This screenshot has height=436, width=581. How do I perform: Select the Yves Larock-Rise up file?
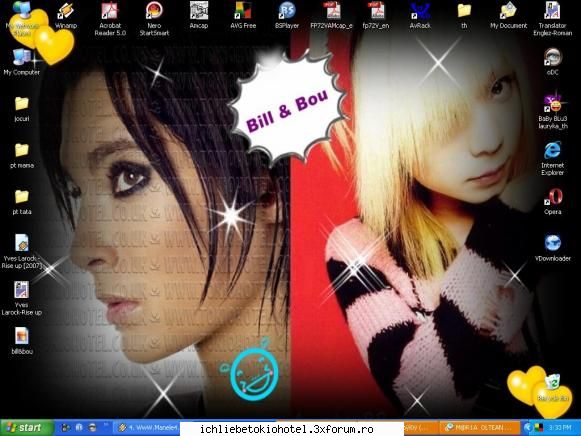pyautogui.click(x=21, y=298)
